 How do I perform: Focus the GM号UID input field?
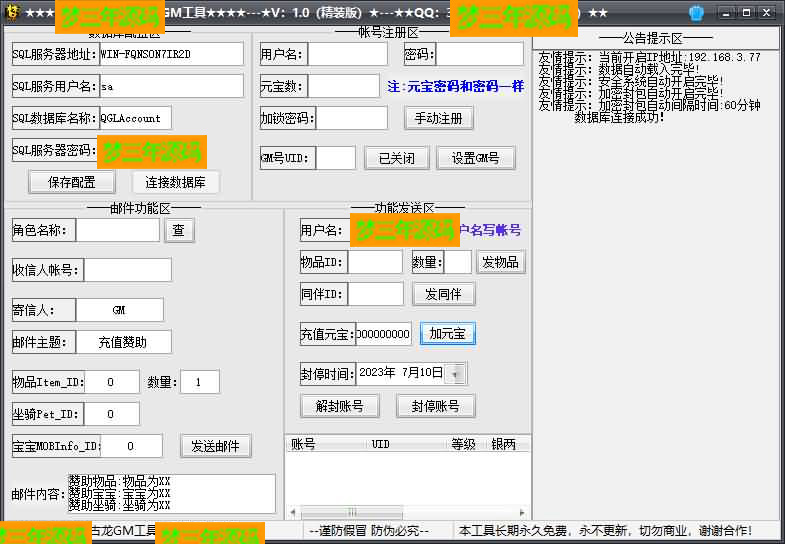coord(335,158)
